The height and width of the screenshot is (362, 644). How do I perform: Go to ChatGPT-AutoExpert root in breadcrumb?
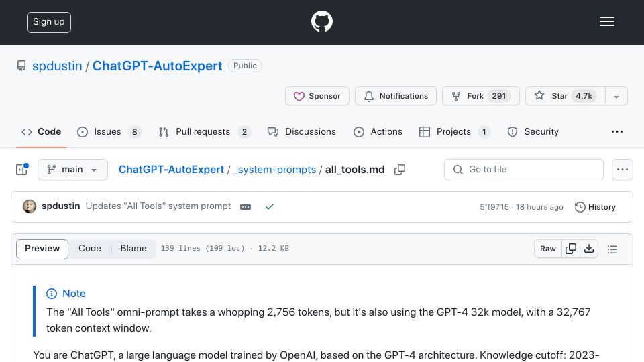click(171, 170)
